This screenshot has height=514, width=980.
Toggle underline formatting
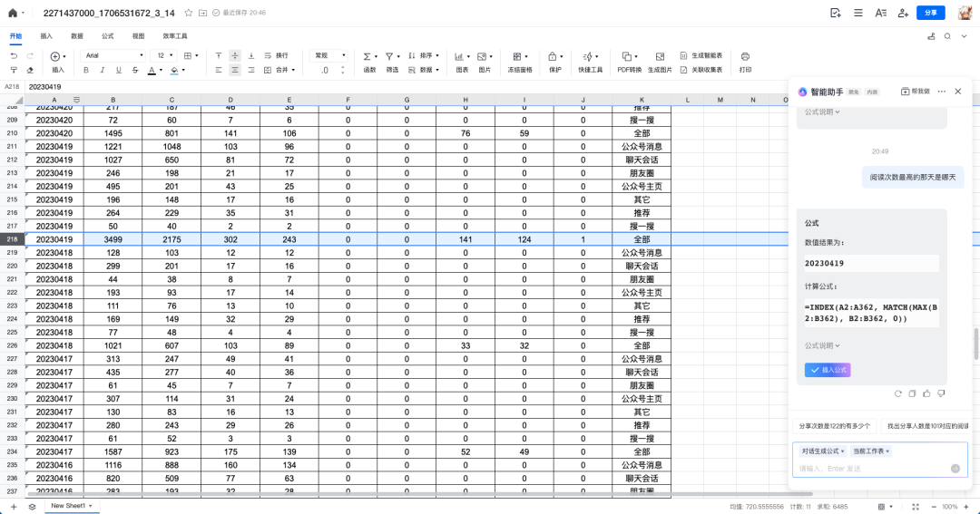(119, 70)
